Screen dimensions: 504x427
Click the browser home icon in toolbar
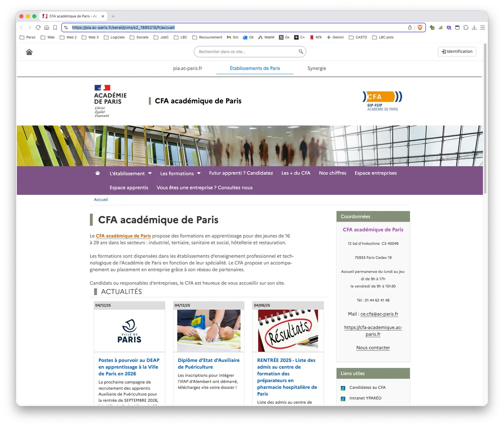pyautogui.click(x=47, y=27)
